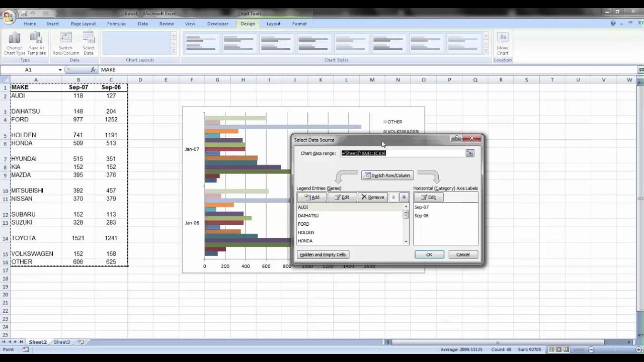Click scroll down arrow in series list
Screen dimensions: 644x362
pos(406,242)
